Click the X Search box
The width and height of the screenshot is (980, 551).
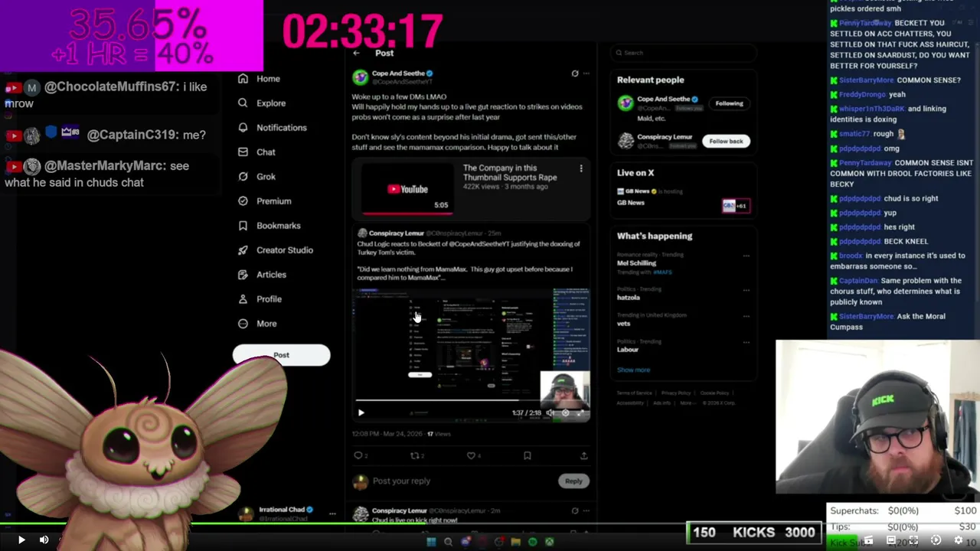pyautogui.click(x=683, y=53)
